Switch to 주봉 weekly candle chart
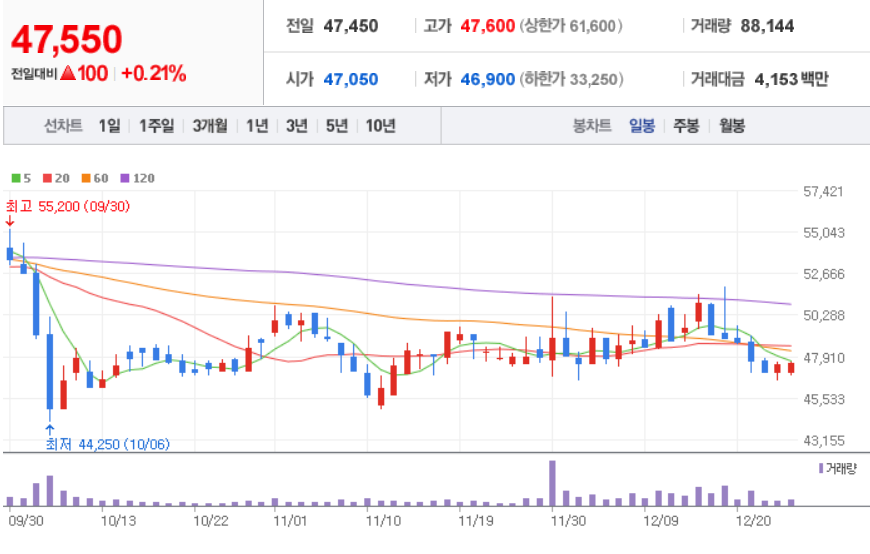This screenshot has width=870, height=554. (x=686, y=126)
